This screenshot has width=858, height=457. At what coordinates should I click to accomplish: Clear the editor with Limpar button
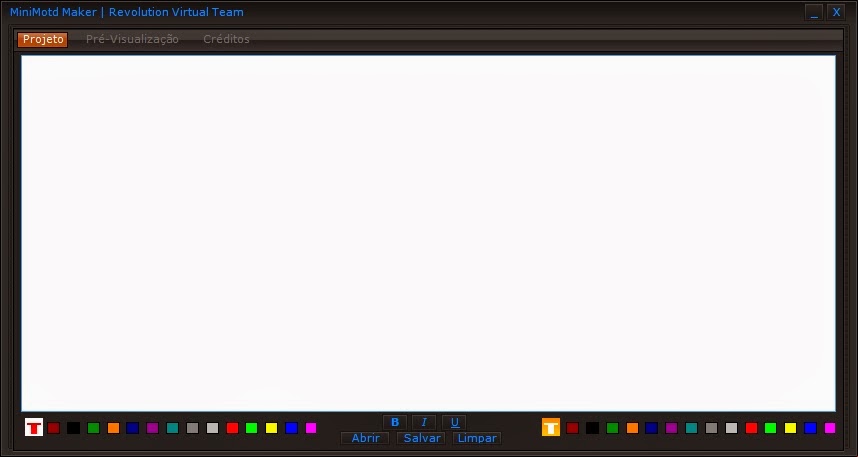tap(477, 438)
